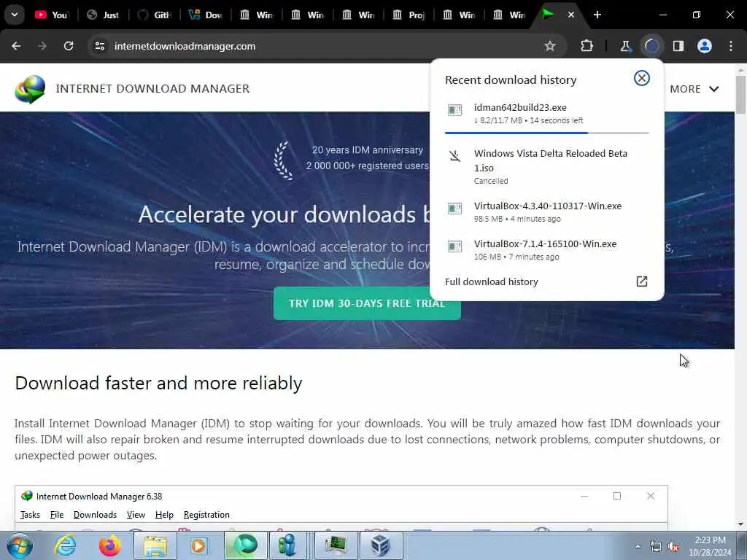747x560 pixels.
Task: Open tab search dropdown arrow
Action: pyautogui.click(x=15, y=15)
